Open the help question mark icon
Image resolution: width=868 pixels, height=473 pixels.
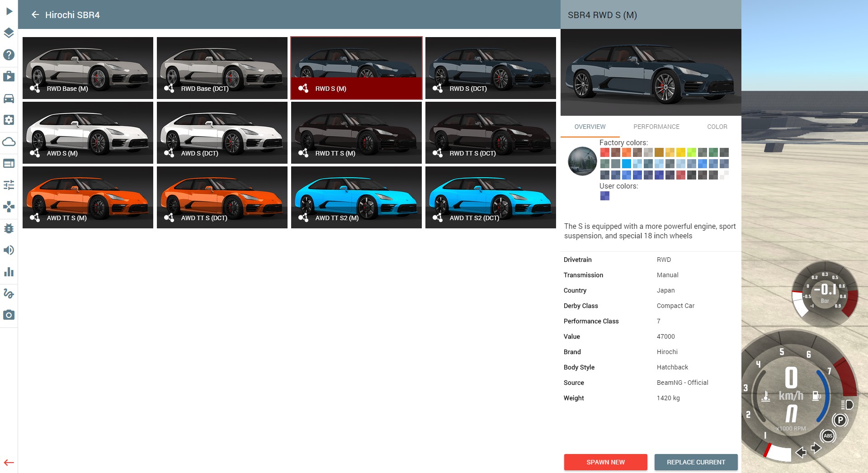point(9,55)
